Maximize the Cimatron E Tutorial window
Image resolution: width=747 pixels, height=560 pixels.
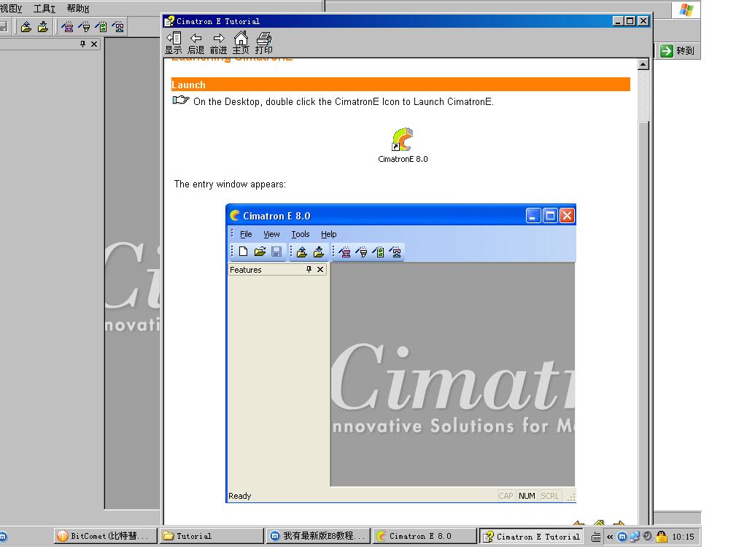click(x=630, y=21)
